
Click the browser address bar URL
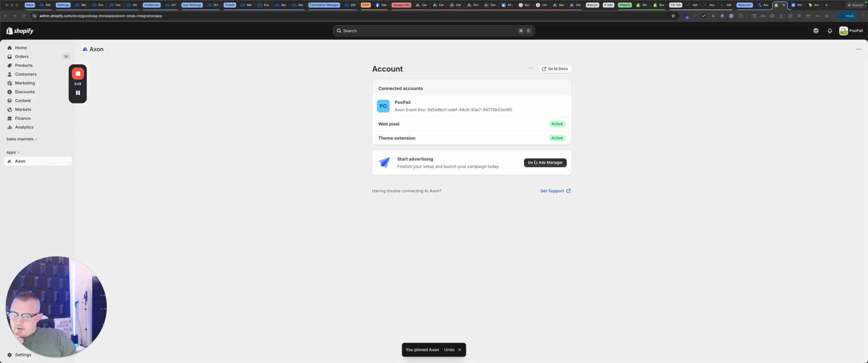101,16
